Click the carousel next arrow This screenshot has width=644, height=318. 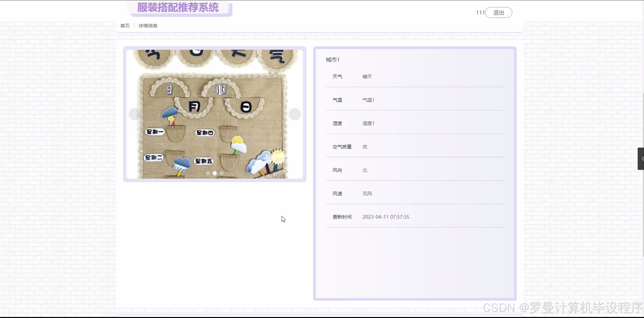pos(294,114)
